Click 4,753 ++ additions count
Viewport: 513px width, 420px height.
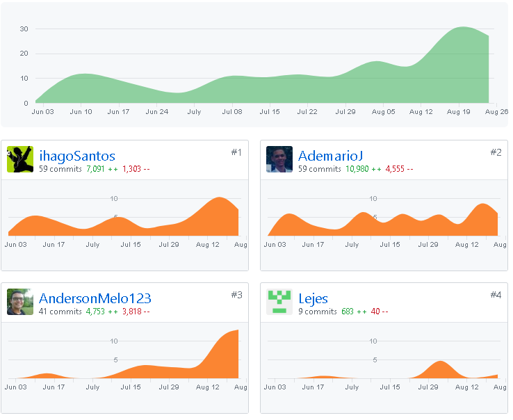pyautogui.click(x=102, y=312)
